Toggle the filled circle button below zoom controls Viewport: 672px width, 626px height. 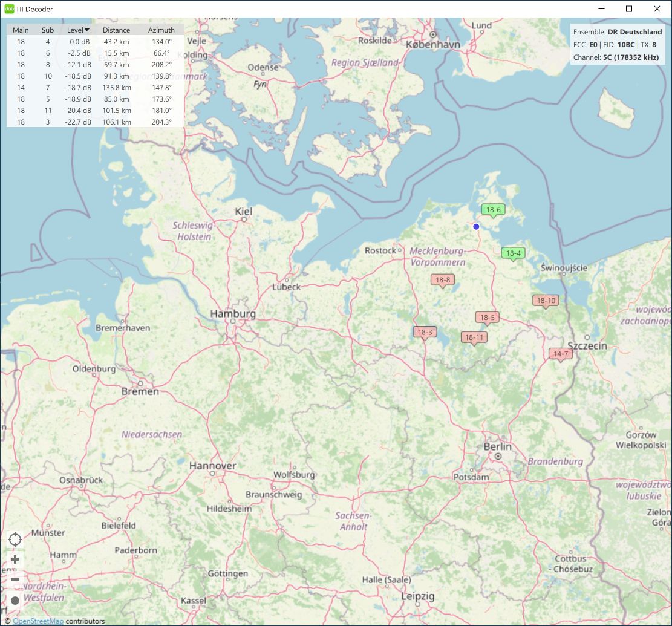coord(15,600)
